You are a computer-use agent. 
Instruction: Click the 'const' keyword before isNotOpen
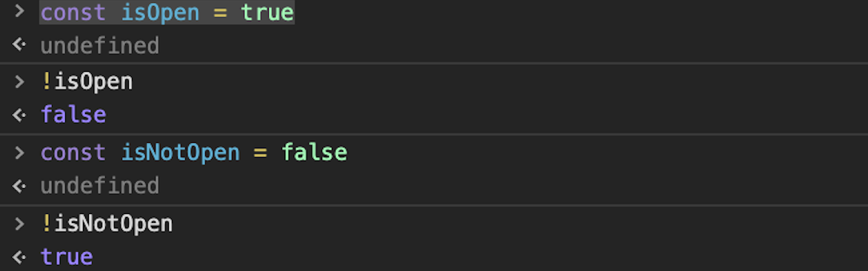[73, 153]
